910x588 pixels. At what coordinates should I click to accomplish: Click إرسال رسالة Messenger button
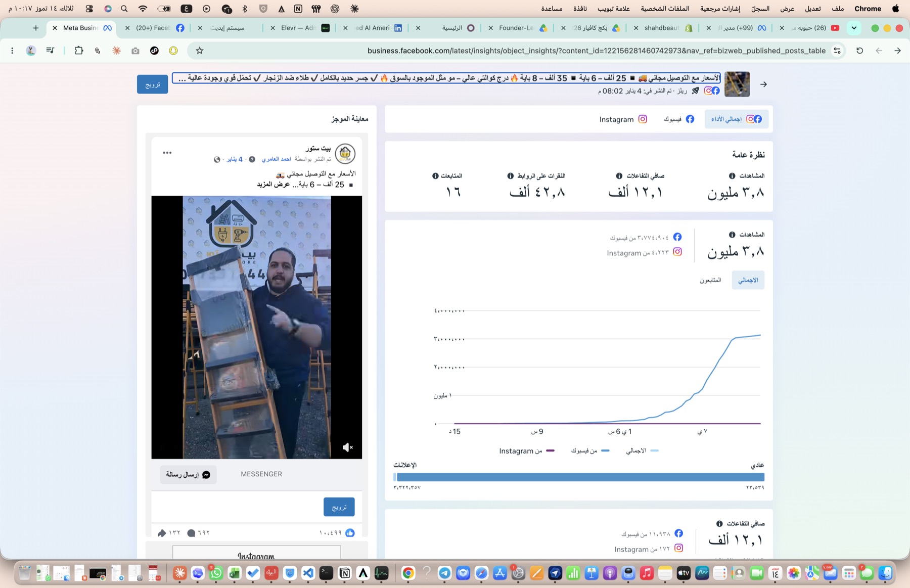(188, 475)
